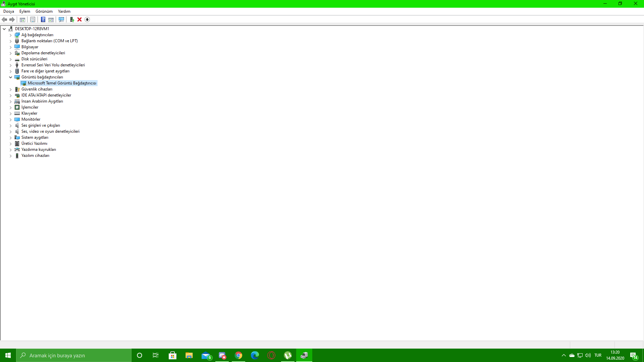This screenshot has width=644, height=362.
Task: Select Microsoft Temel Görüntü Bağdaştırıcısı device
Action: (62, 83)
